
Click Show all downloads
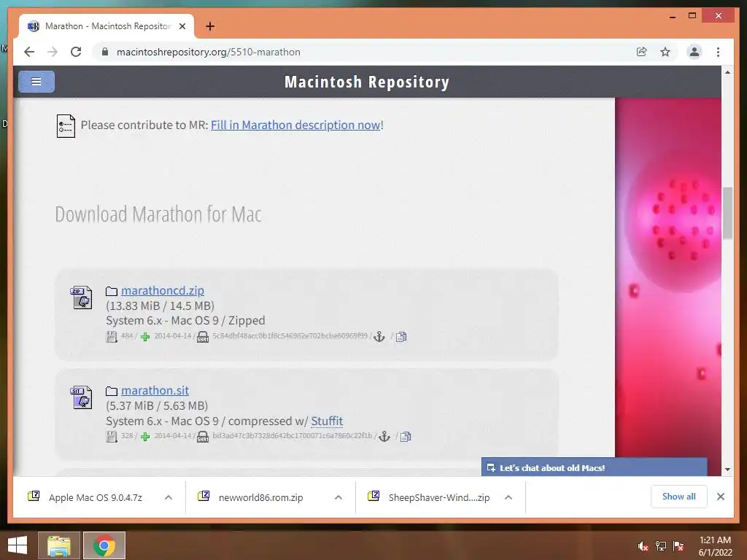(x=679, y=497)
